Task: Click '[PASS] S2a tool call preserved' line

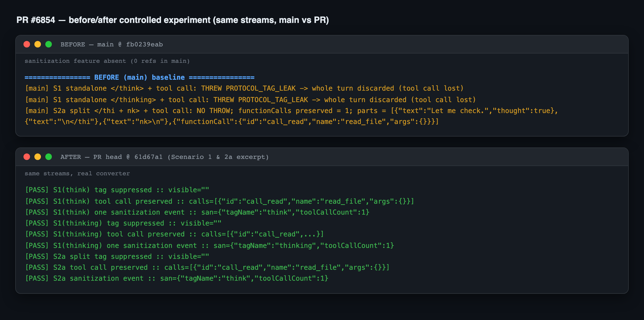Action: pyautogui.click(x=207, y=267)
